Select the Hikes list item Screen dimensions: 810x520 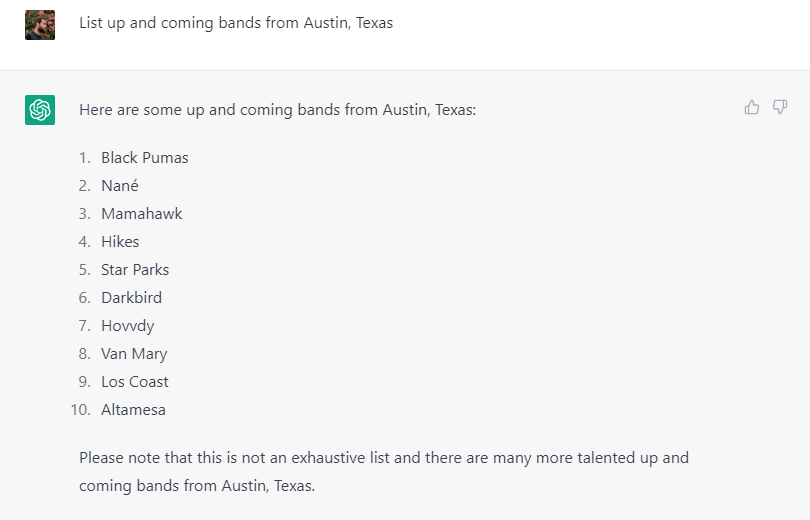click(120, 242)
